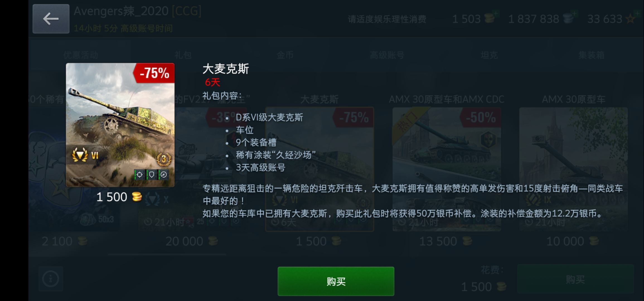644x301 pixels.
Task: Click the dimmed 购买 button beside 花费
Action: 575,279
